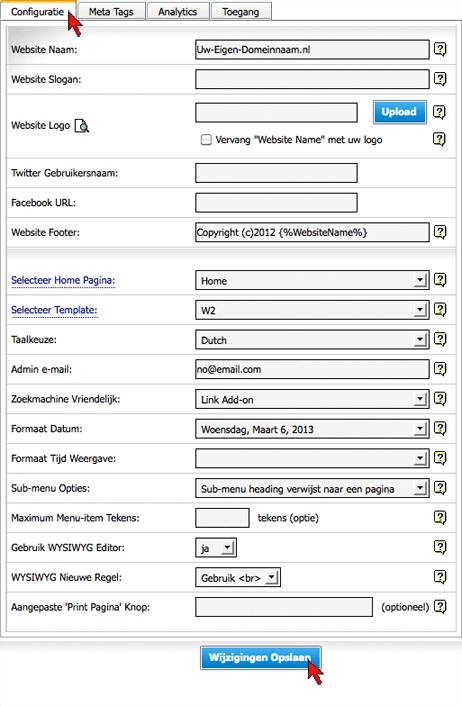Open help icon for Selecteer Home Pagina
Image resolution: width=462 pixels, height=706 pixels.
tap(440, 280)
